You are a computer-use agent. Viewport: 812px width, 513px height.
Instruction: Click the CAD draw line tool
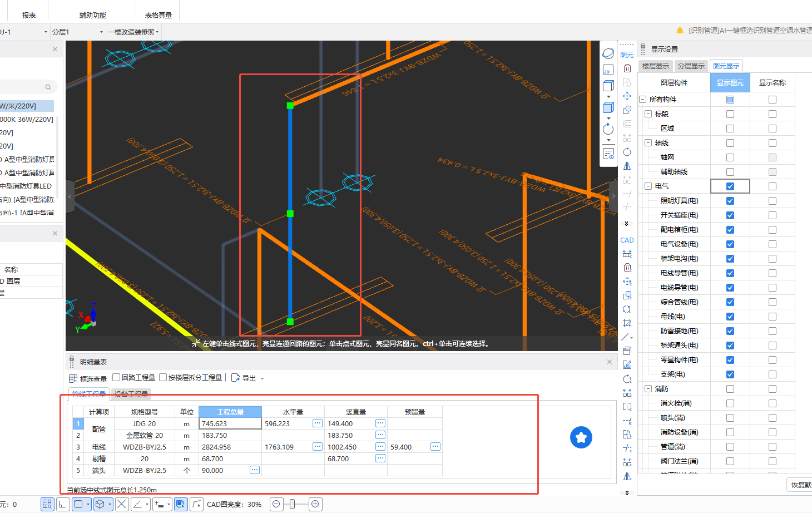click(626, 337)
